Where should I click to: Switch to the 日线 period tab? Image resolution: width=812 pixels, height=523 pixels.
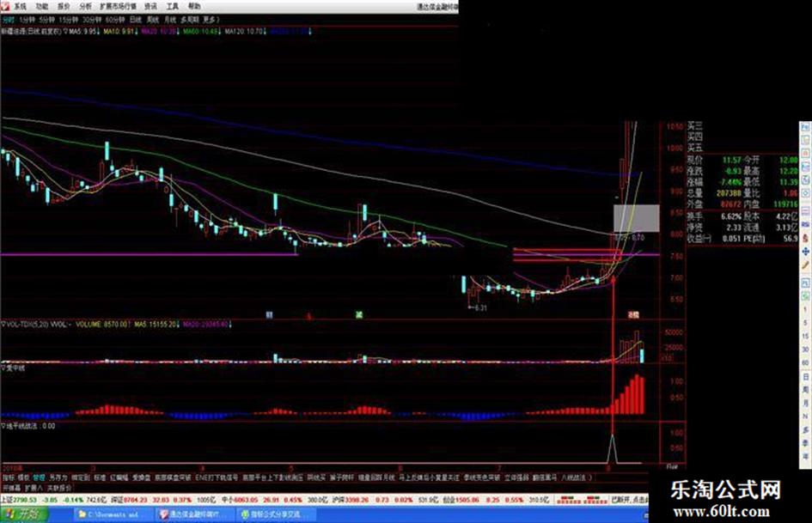pos(135,20)
